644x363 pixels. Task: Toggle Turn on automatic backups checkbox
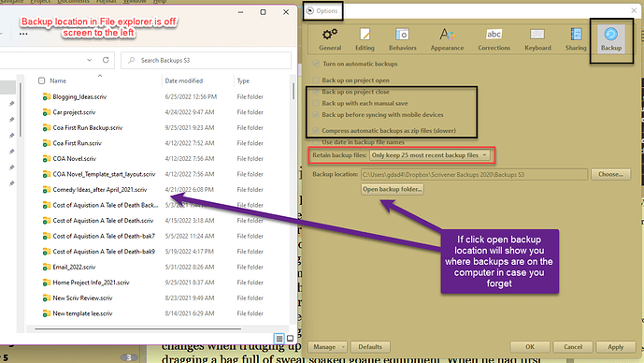tap(316, 64)
